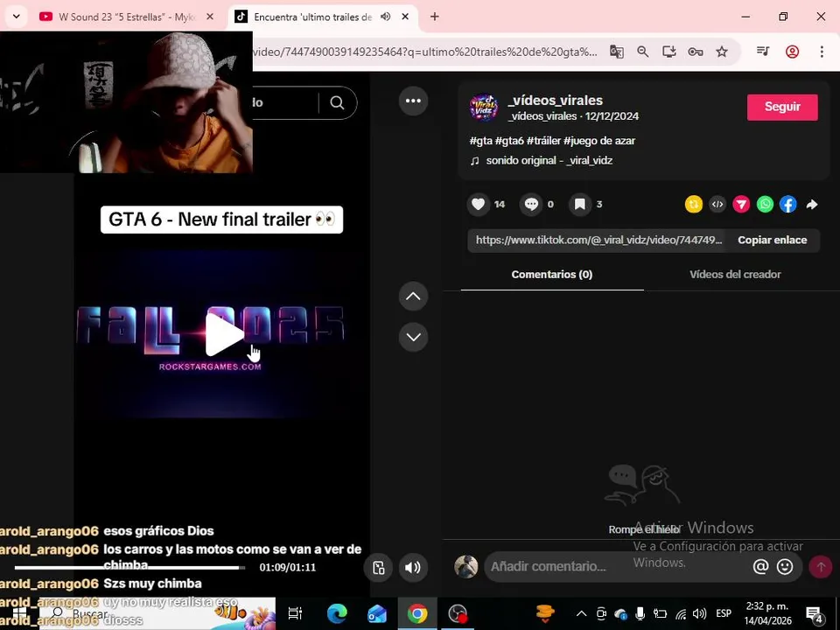Click TikTok search magnifier icon
This screenshot has height=630, width=840.
click(337, 102)
